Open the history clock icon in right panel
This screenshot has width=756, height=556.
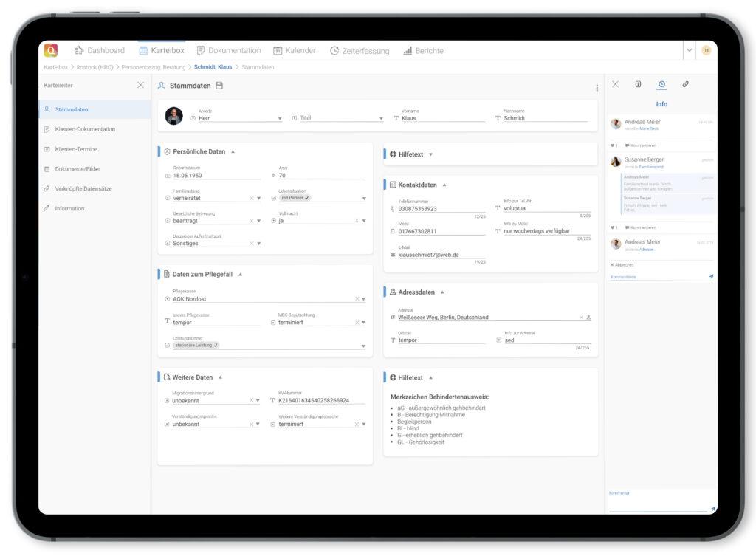coord(663,83)
